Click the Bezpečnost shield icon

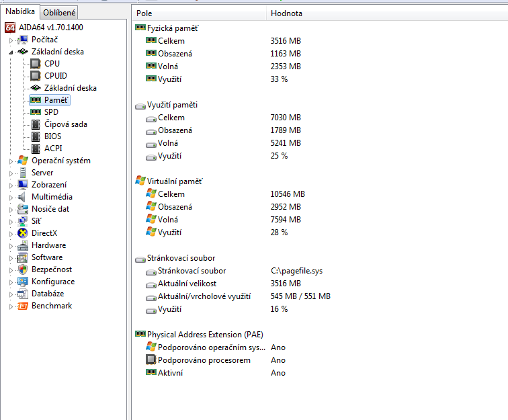tap(23, 269)
